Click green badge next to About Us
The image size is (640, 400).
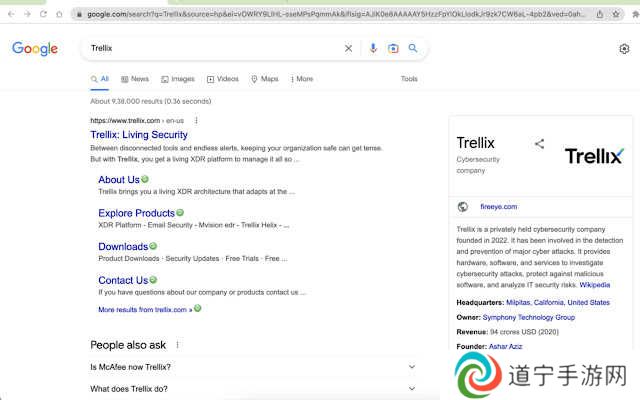click(x=145, y=179)
